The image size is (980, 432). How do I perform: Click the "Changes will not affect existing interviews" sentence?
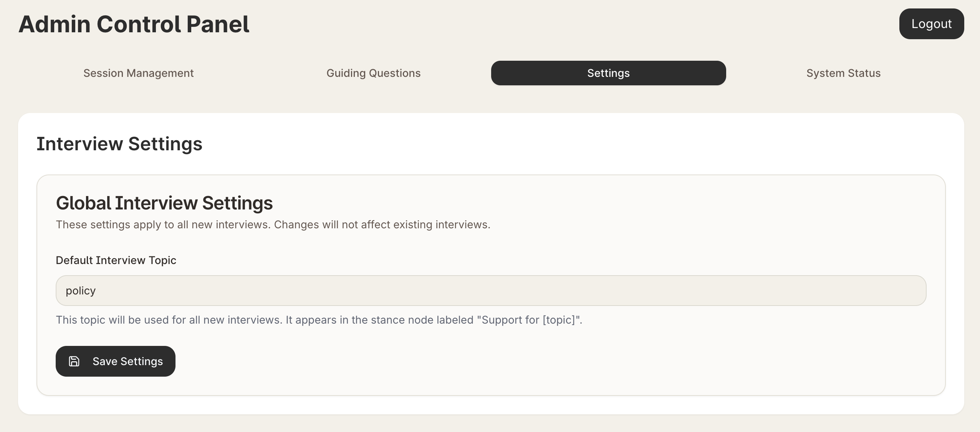pos(382,224)
